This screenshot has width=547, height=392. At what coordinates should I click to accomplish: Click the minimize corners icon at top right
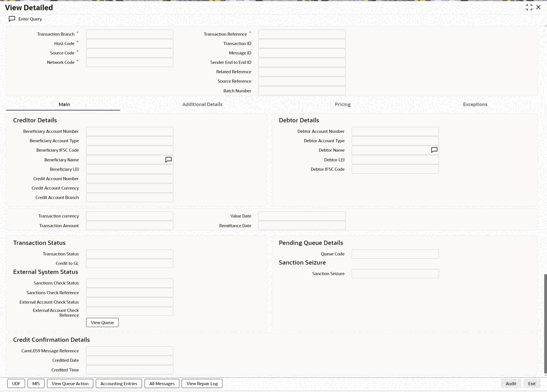[x=529, y=7]
